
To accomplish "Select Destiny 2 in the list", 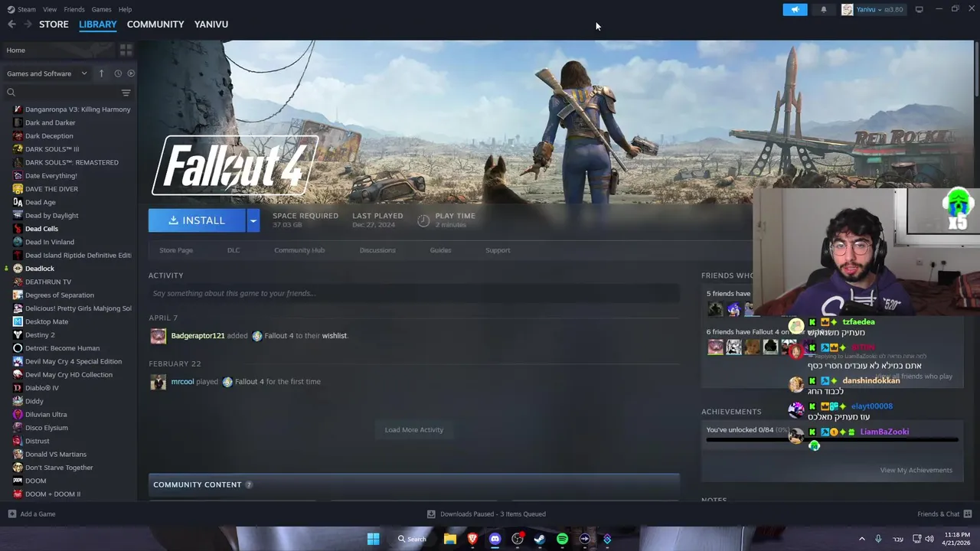I will click(x=40, y=335).
